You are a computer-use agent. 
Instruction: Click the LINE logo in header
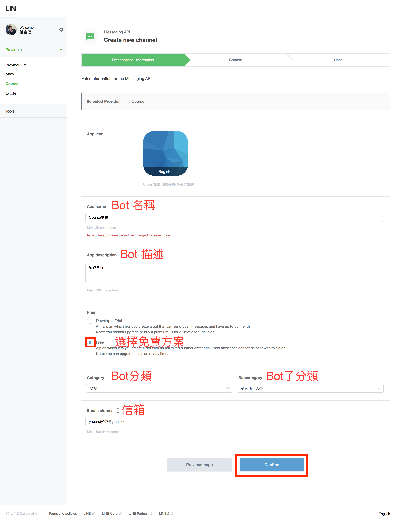[11, 8]
